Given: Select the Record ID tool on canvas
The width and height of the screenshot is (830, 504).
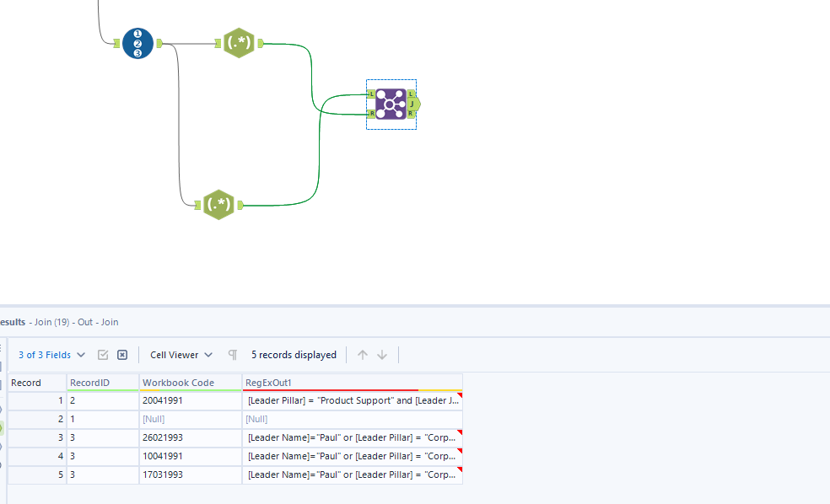Looking at the screenshot, I should tap(137, 43).
